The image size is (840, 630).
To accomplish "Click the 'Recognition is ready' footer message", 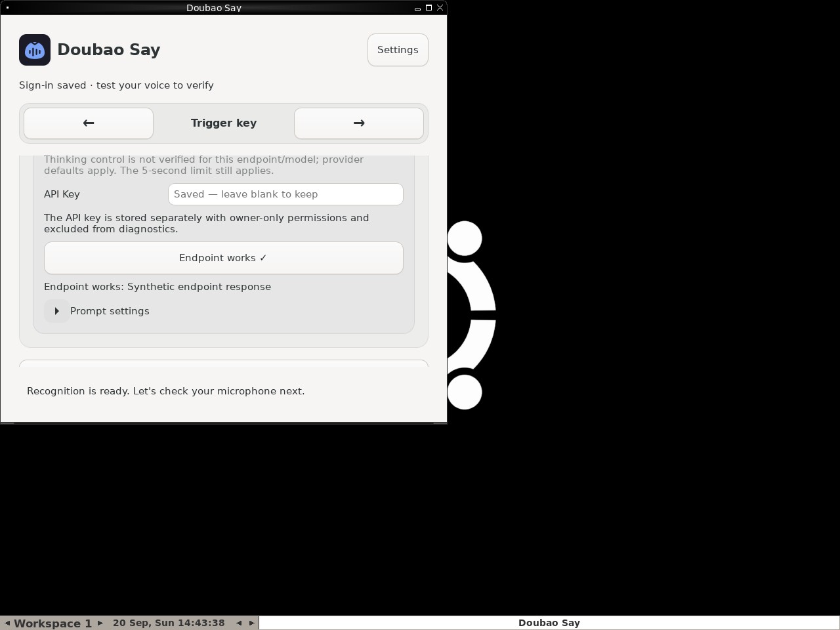I will [165, 391].
